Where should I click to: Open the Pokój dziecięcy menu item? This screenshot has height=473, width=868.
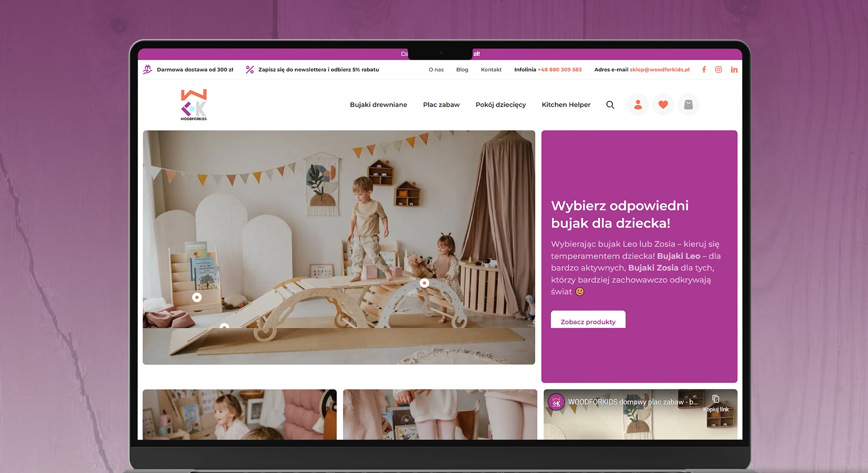pyautogui.click(x=501, y=105)
